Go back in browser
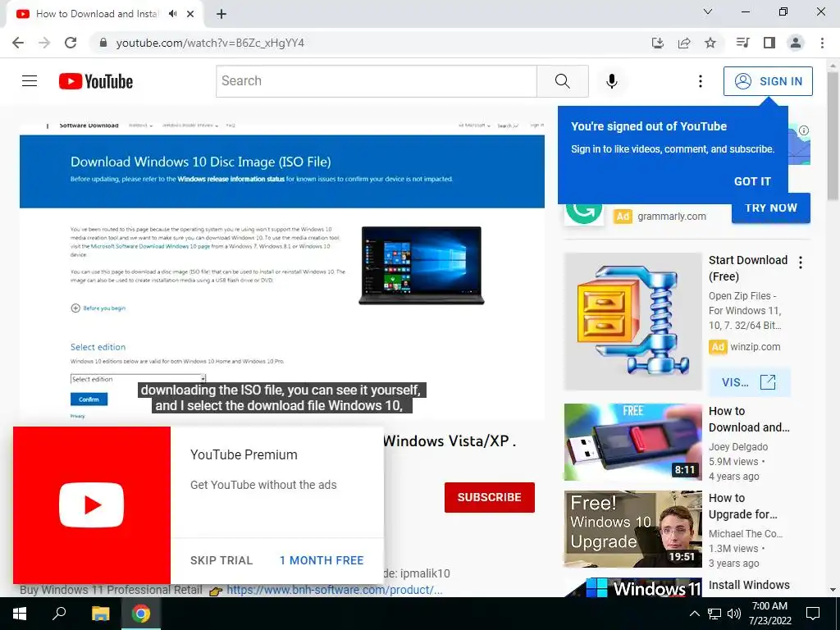This screenshot has width=840, height=630. pyautogui.click(x=18, y=43)
